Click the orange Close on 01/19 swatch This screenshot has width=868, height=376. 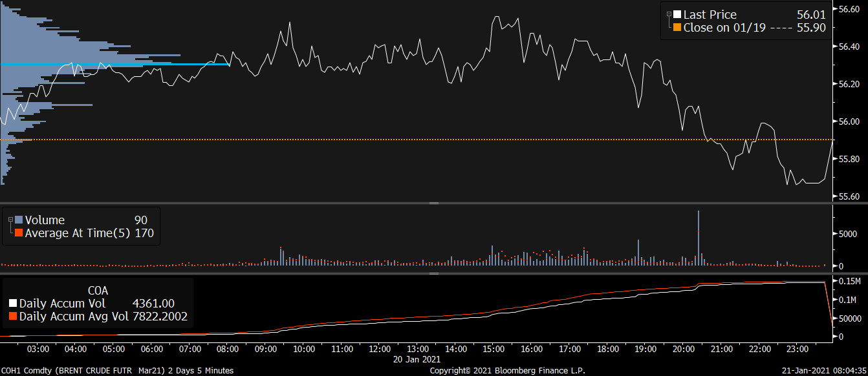[x=677, y=28]
